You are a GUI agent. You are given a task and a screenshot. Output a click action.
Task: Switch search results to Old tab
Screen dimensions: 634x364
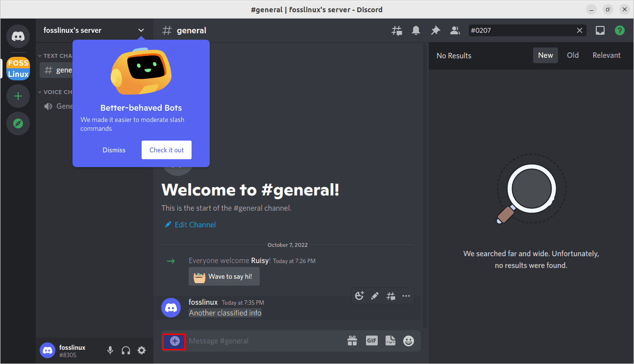(573, 55)
